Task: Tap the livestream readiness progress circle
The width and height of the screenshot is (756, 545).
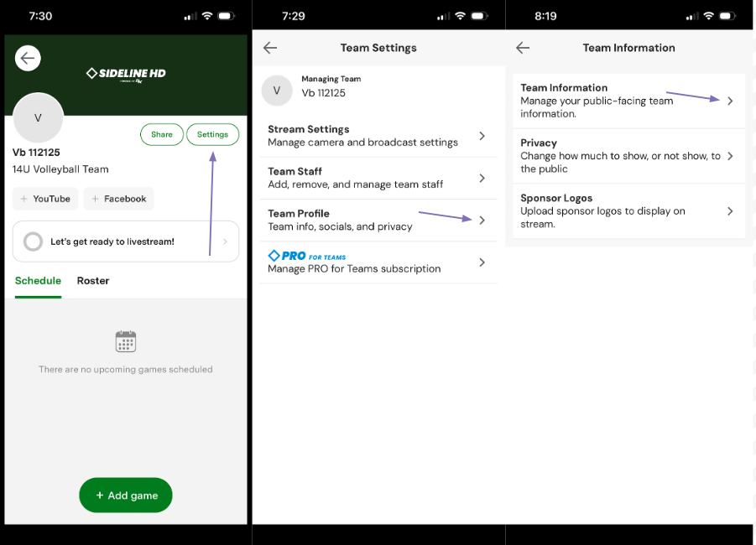Action: tap(33, 241)
